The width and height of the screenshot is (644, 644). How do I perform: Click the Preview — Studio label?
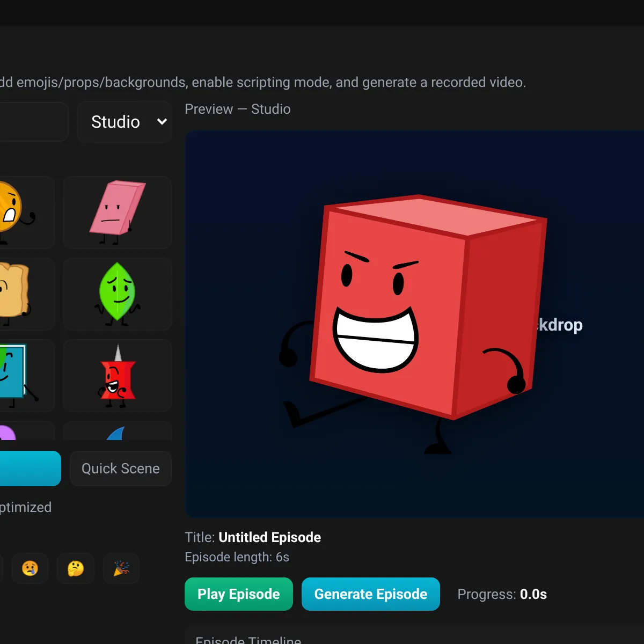coord(238,109)
